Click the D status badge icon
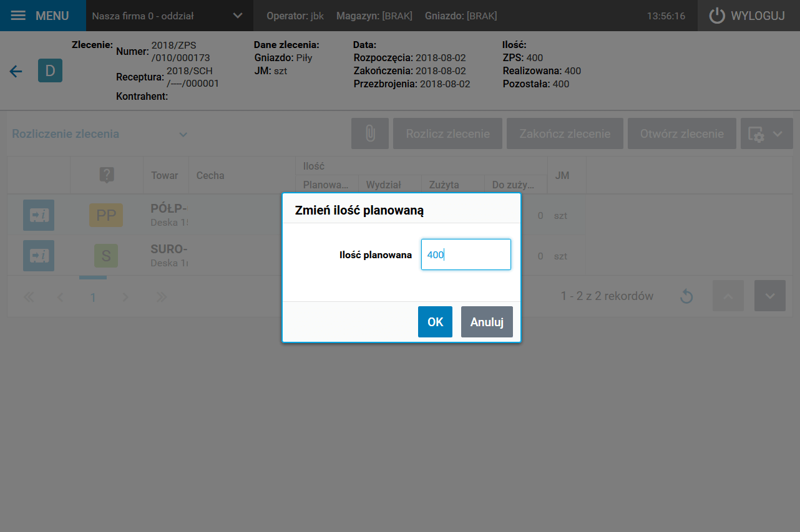Screen dimensions: 800x532 (x=50, y=70)
